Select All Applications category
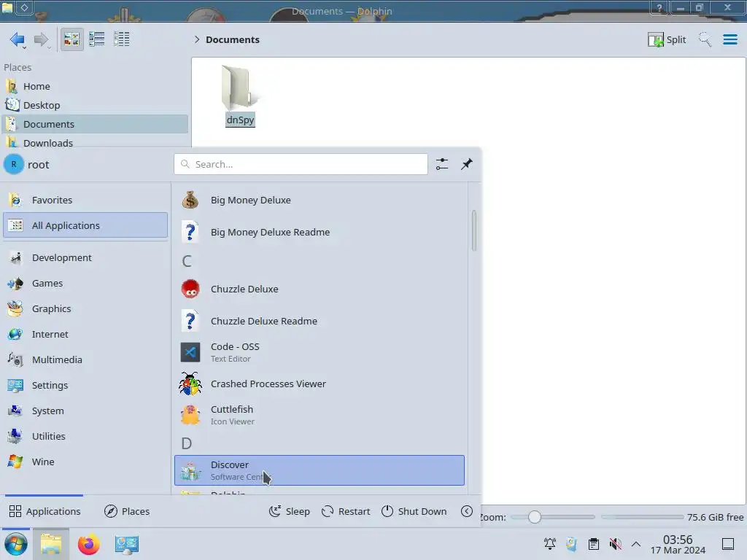The width and height of the screenshot is (747, 560). click(x=85, y=225)
